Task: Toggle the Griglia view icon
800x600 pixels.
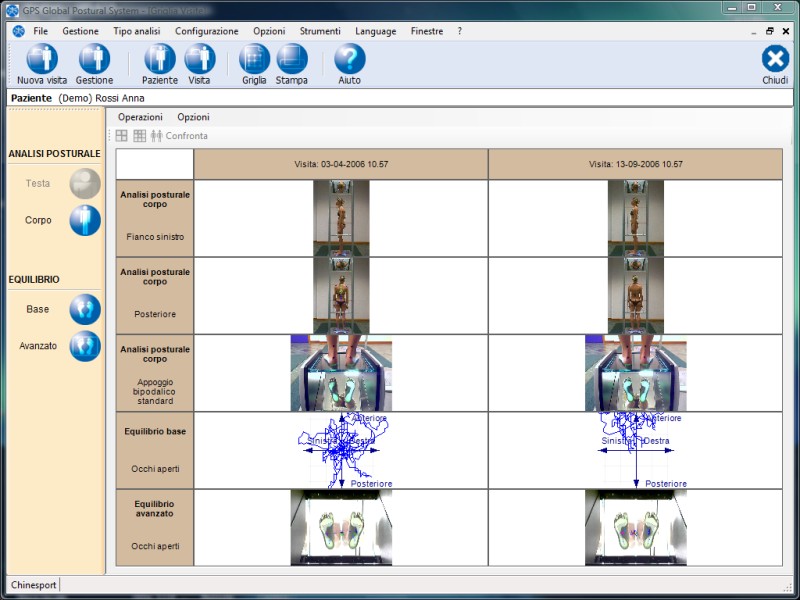Action: tap(254, 60)
